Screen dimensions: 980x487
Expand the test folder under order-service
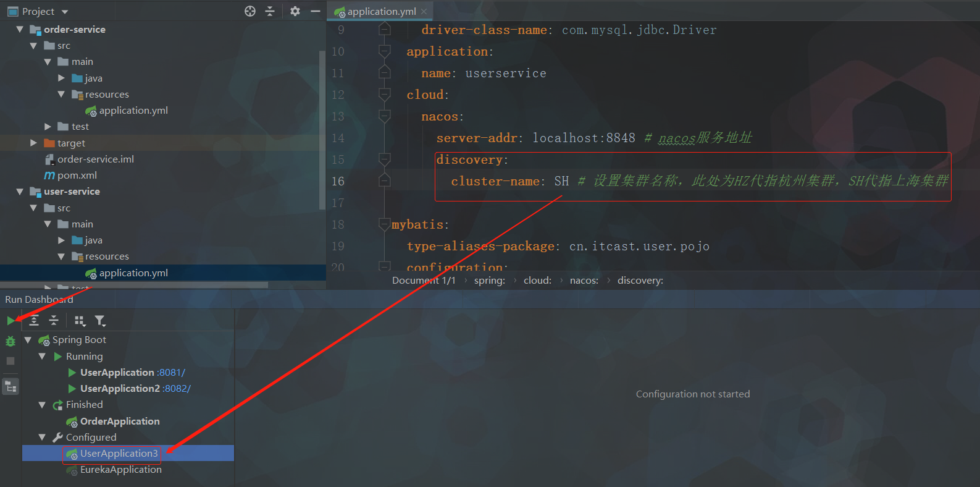pyautogui.click(x=48, y=126)
